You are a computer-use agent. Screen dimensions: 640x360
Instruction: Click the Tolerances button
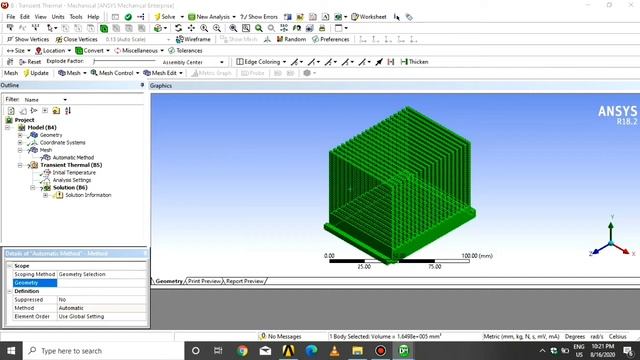click(185, 51)
